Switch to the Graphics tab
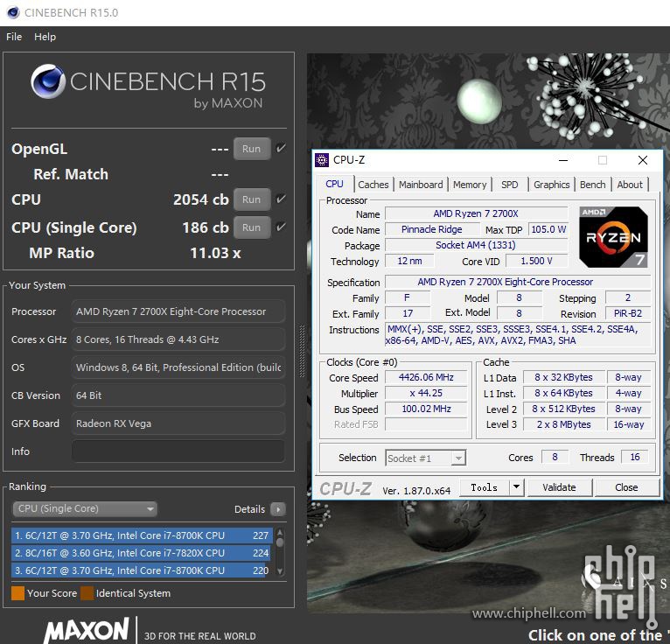The width and height of the screenshot is (670, 644). click(551, 185)
